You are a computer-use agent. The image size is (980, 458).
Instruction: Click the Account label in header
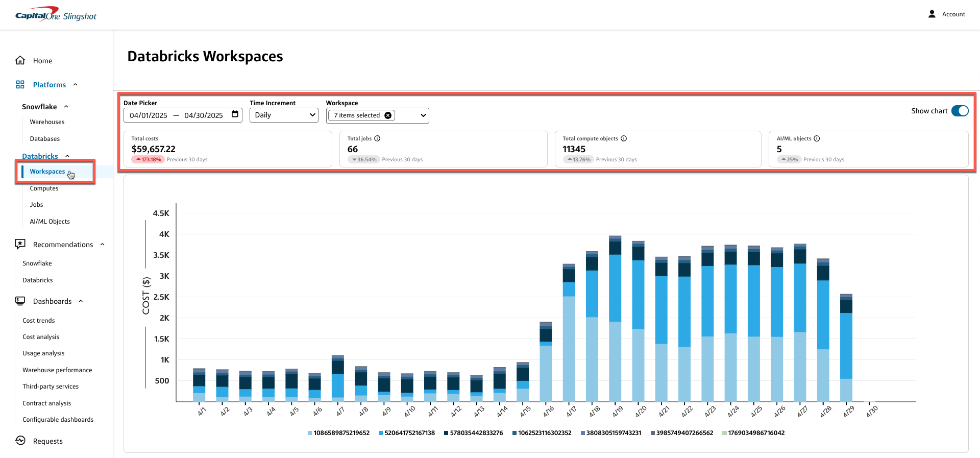953,14
